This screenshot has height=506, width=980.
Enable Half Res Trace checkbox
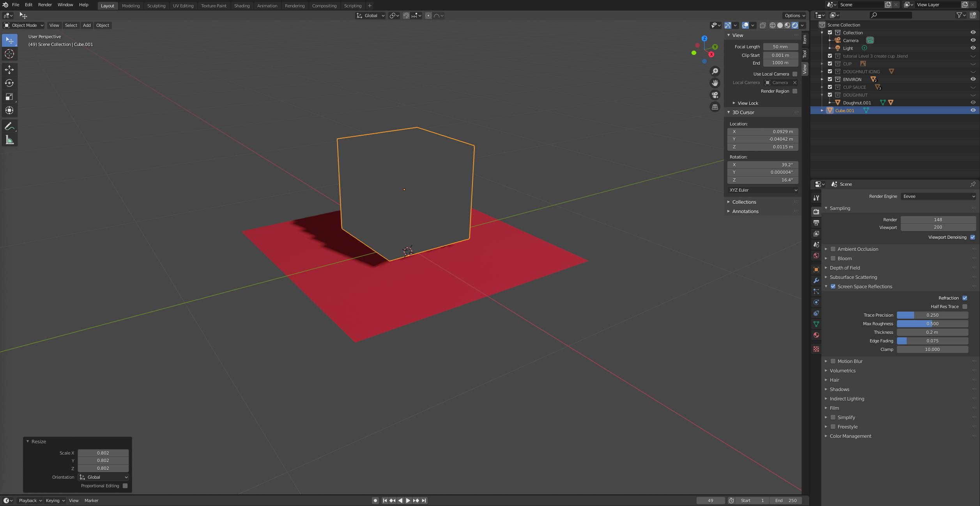965,307
